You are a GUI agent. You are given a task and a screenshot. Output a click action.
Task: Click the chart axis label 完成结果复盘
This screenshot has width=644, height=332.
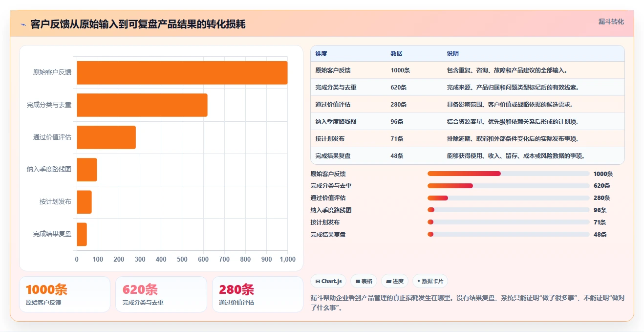point(52,234)
